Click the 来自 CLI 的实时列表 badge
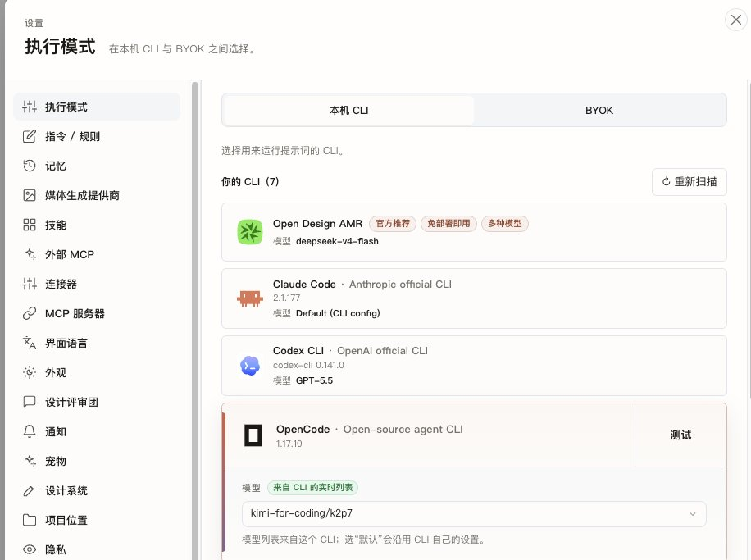The image size is (751, 560). point(312,488)
